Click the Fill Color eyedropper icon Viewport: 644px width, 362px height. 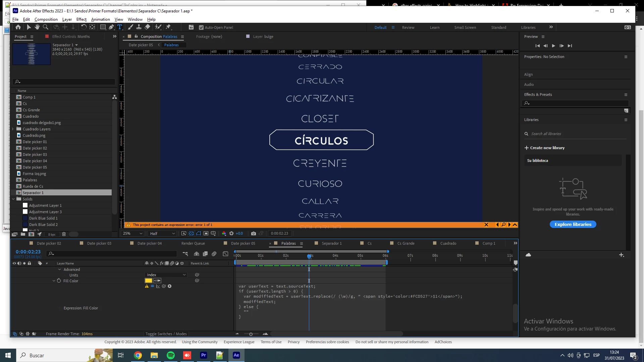pos(157,281)
